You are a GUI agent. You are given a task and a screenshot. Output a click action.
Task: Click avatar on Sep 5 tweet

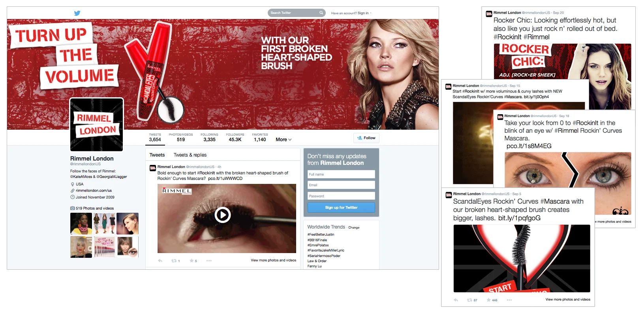tap(449, 195)
